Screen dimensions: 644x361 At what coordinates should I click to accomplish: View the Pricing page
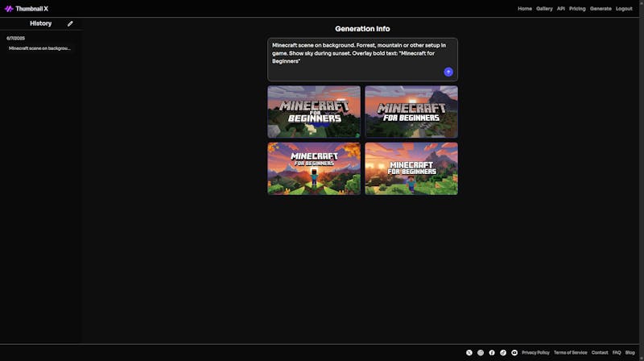[x=577, y=9]
